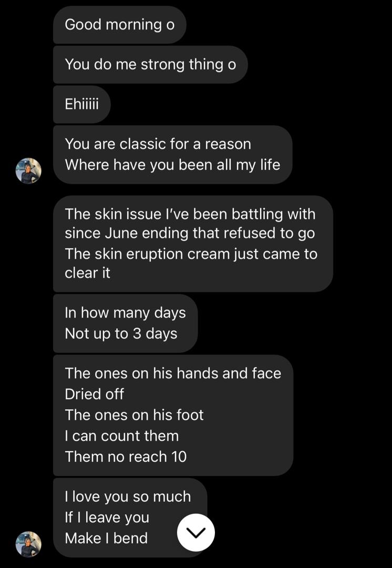Select the 'Ehiiiii' message bubble
Image resolution: width=392 pixels, height=568 pixels.
tap(82, 104)
